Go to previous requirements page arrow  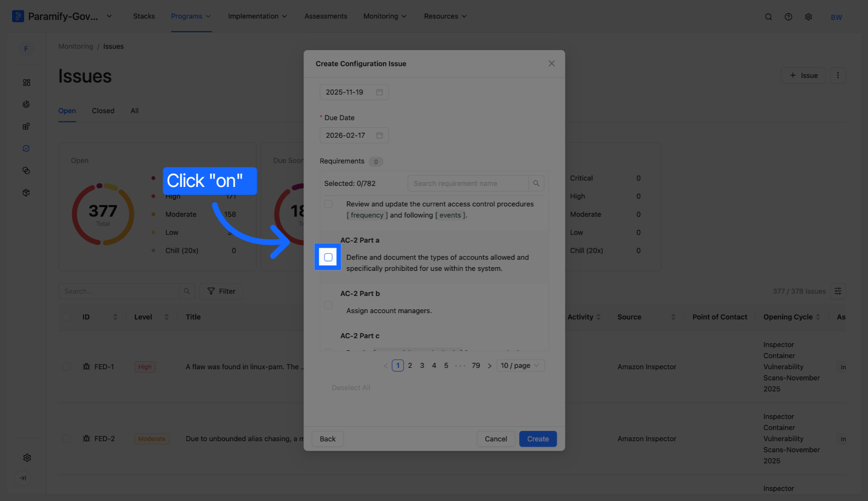click(x=386, y=366)
